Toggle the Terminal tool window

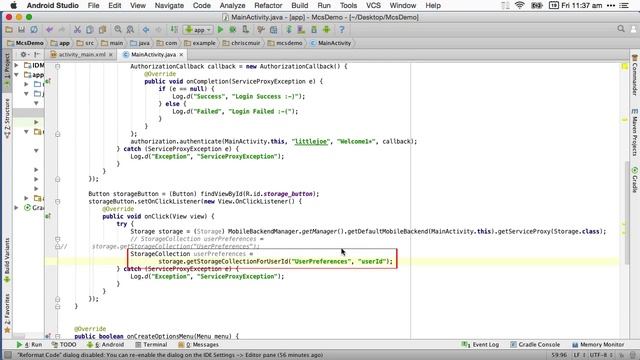151,344
